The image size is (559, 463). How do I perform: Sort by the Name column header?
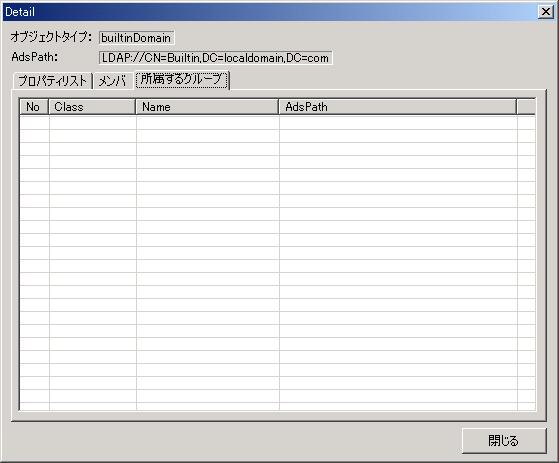coord(207,107)
